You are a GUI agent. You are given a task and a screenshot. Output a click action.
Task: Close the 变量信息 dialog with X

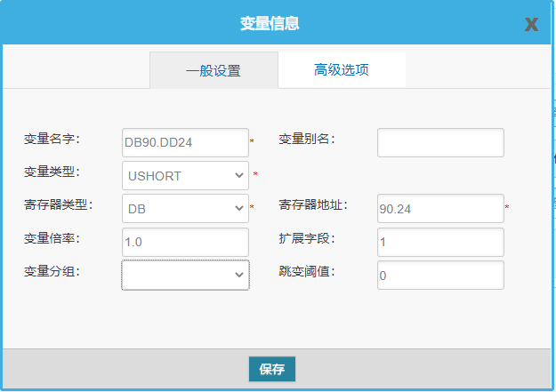(531, 24)
